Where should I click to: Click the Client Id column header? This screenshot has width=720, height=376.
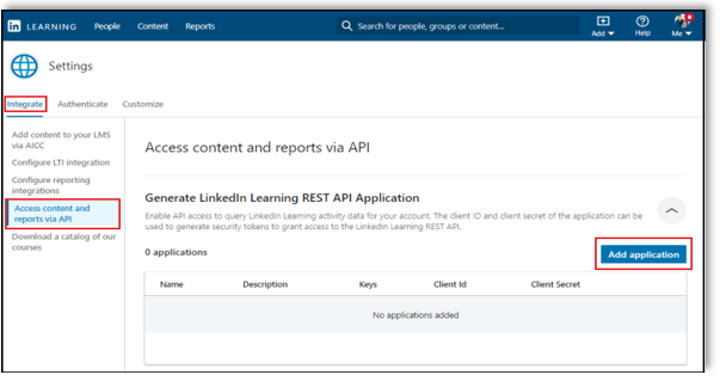(x=450, y=285)
